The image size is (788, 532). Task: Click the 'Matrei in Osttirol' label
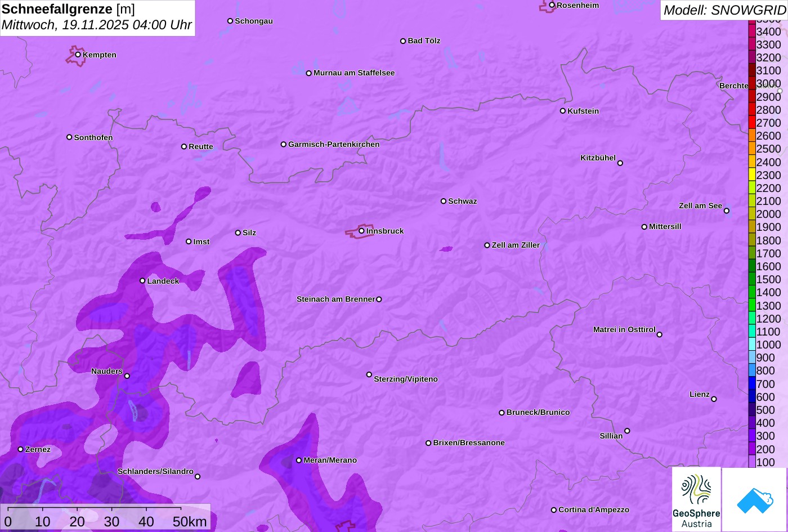click(624, 330)
